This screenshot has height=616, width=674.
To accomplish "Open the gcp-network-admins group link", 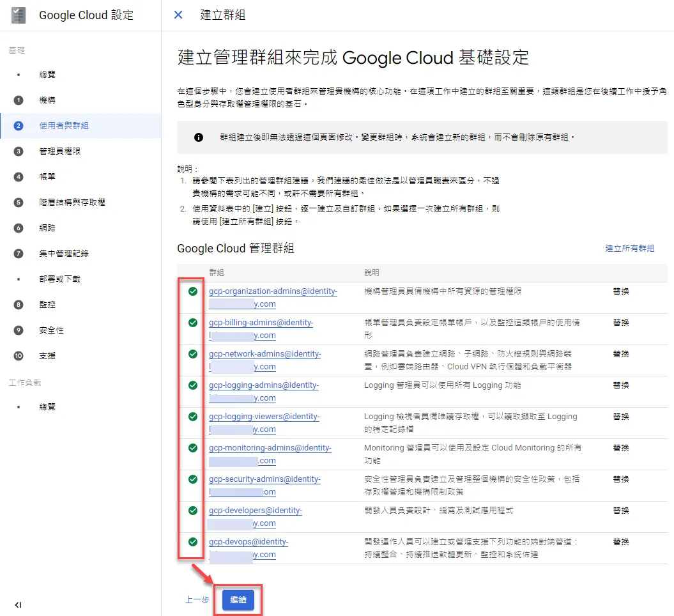I will tap(264, 360).
